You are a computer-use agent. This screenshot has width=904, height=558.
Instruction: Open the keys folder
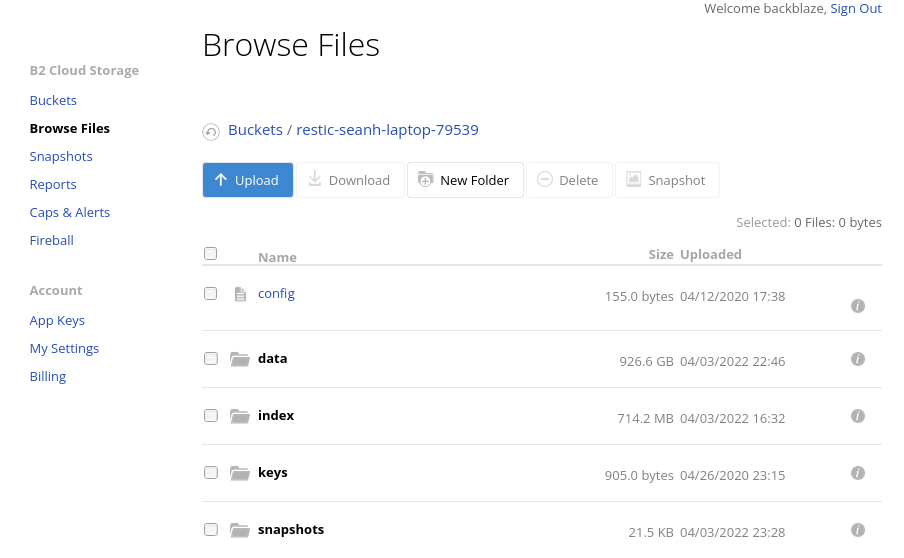pos(273,473)
